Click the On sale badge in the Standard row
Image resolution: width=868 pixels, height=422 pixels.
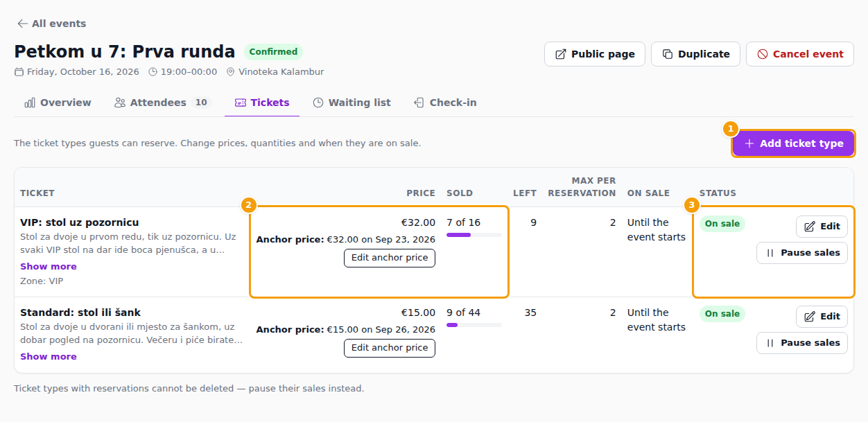click(722, 314)
